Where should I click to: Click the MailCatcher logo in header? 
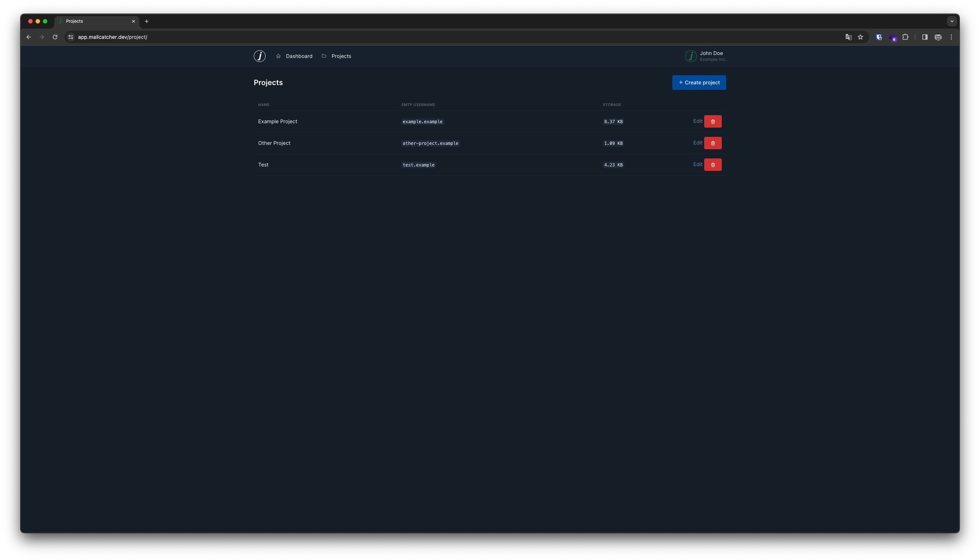[x=260, y=56]
